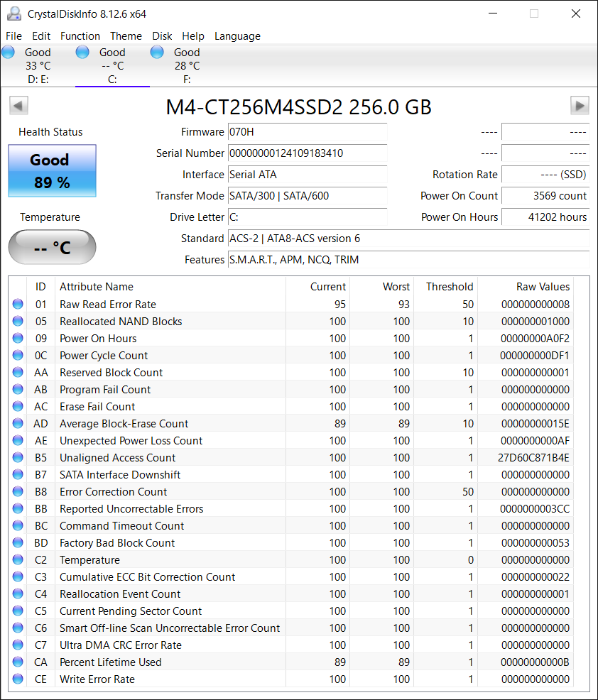Screen dimensions: 598x700
Task: Click the Attribute Name column header
Action: pos(97,287)
